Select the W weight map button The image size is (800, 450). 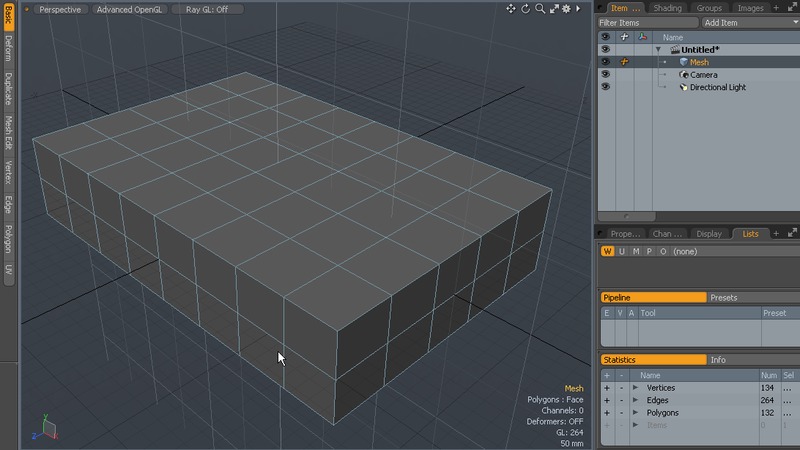coord(607,251)
